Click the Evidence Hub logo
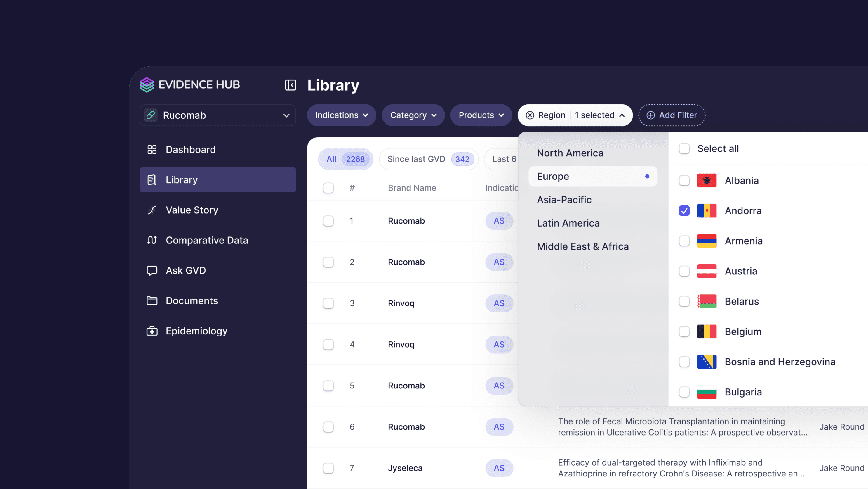Screen dimensions: 868x489 pyautogui.click(x=147, y=85)
